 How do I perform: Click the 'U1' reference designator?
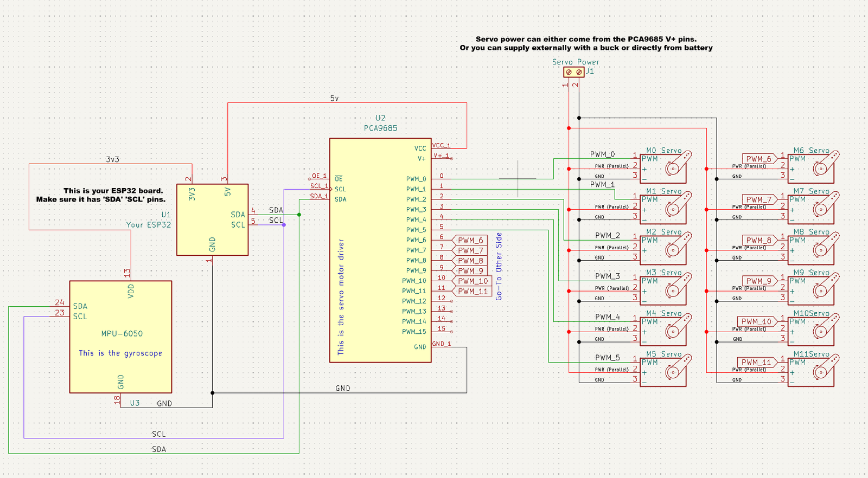(166, 215)
